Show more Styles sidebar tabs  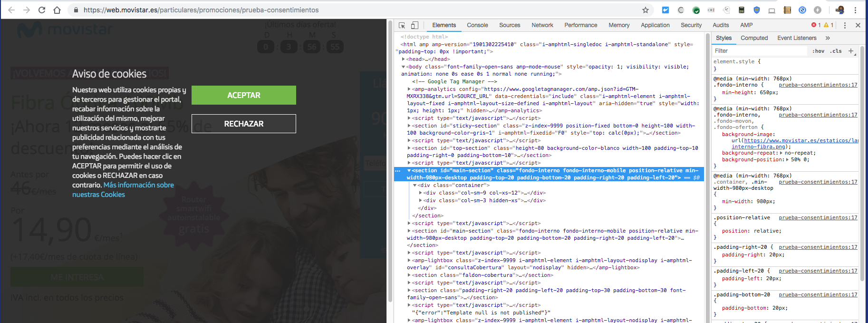pyautogui.click(x=828, y=38)
